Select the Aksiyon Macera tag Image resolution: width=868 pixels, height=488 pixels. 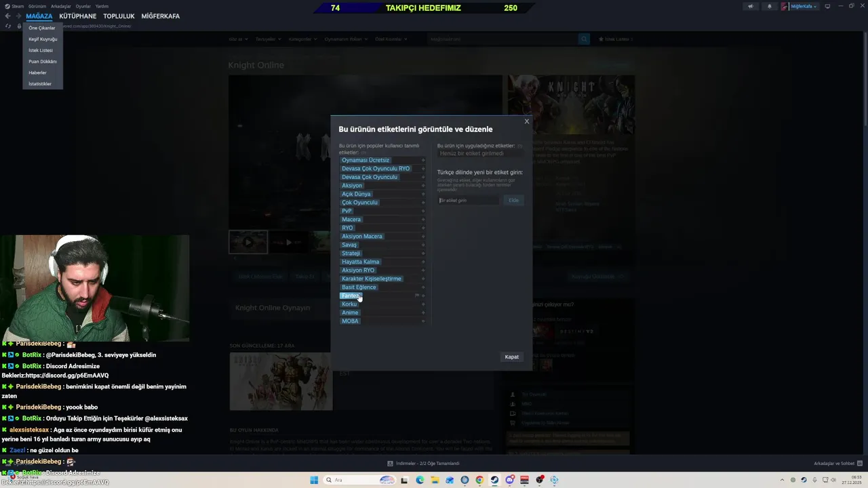pos(362,237)
